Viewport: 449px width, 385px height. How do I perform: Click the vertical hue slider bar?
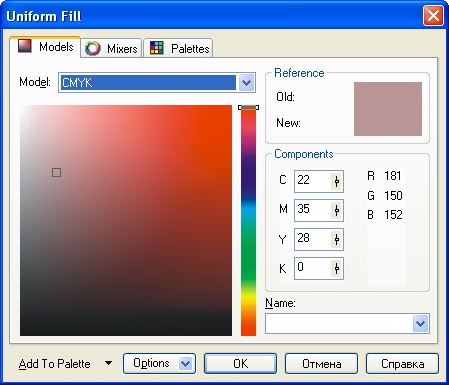pyautogui.click(x=248, y=220)
